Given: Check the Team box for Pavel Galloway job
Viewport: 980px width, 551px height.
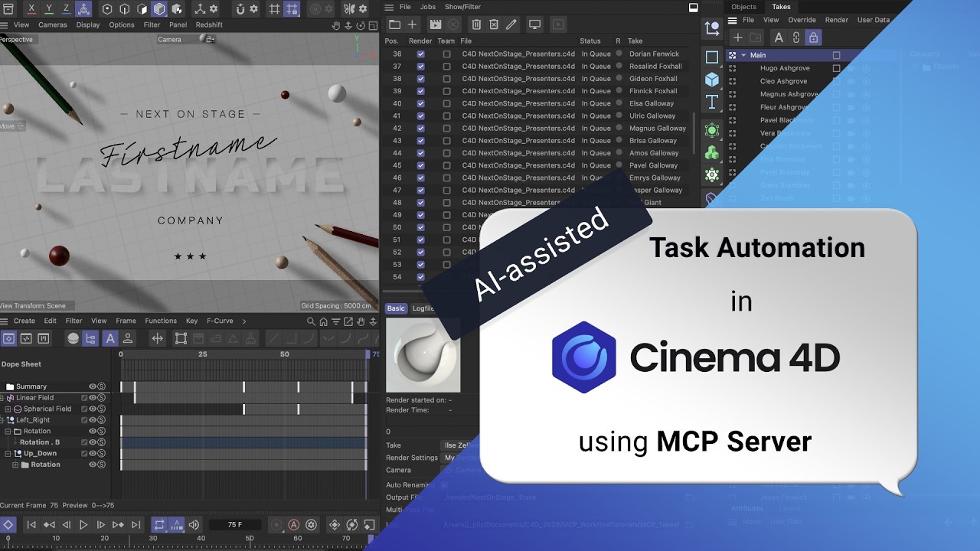Looking at the screenshot, I should (x=446, y=165).
